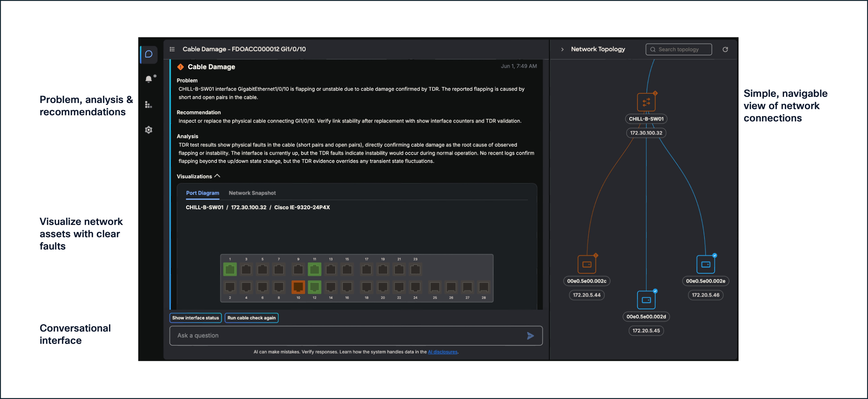The width and height of the screenshot is (868, 399).
Task: Click the Ask a question input field
Action: pos(356,335)
